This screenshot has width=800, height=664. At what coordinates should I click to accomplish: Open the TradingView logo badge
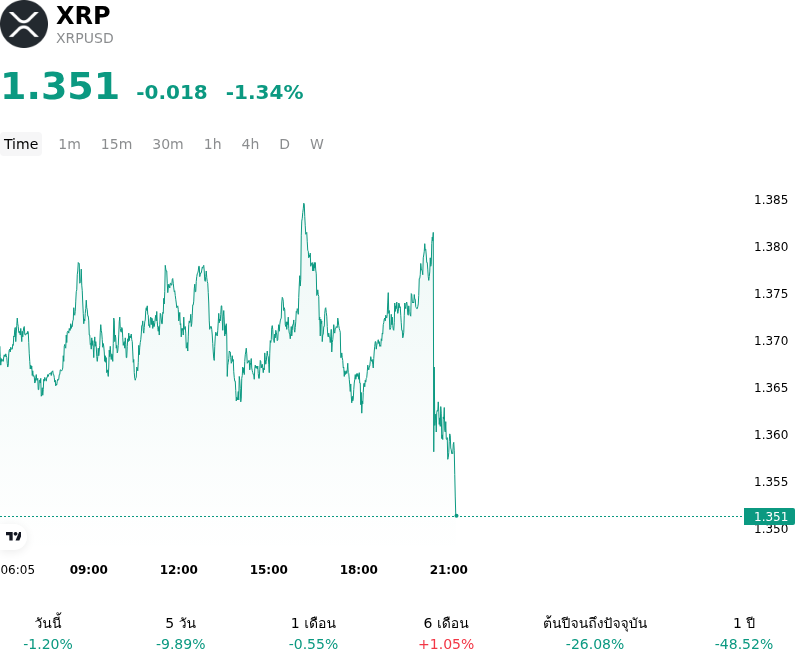(x=13, y=536)
